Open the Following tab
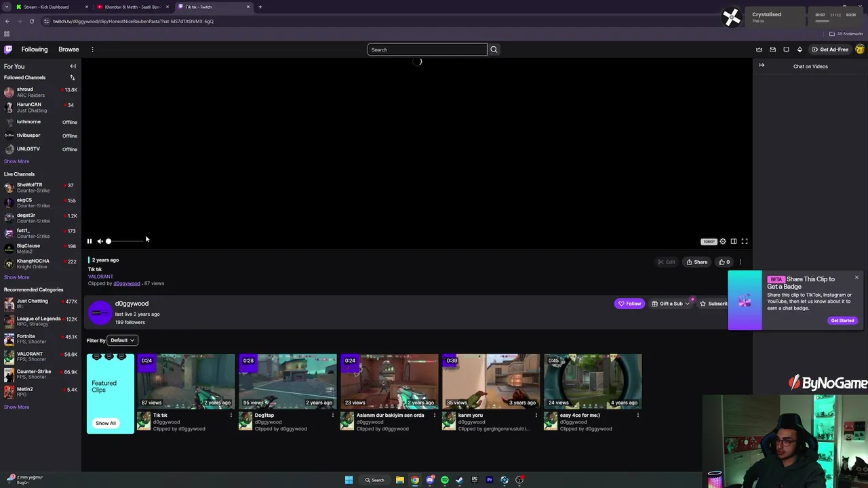Image resolution: width=868 pixels, height=488 pixels. point(35,49)
